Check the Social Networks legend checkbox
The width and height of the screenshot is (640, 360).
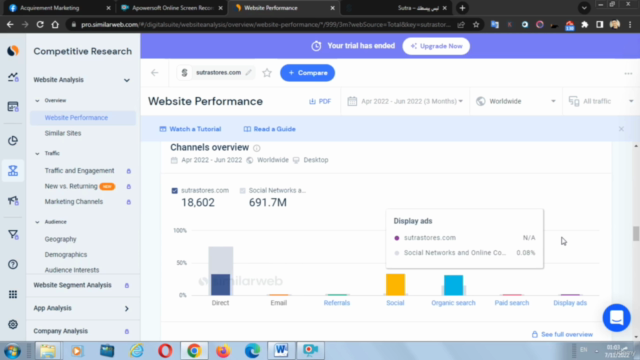point(242,191)
